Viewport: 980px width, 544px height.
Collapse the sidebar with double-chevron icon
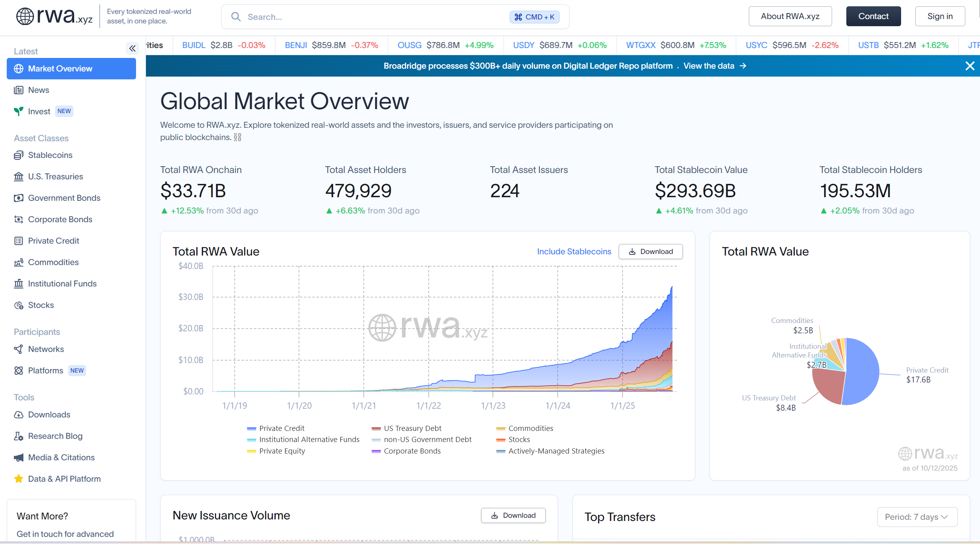[132, 48]
